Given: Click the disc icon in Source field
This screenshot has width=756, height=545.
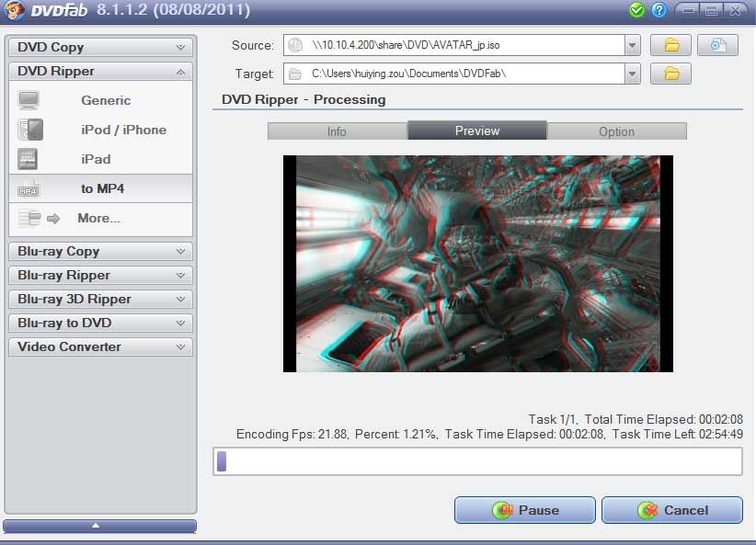Looking at the screenshot, I should (295, 45).
